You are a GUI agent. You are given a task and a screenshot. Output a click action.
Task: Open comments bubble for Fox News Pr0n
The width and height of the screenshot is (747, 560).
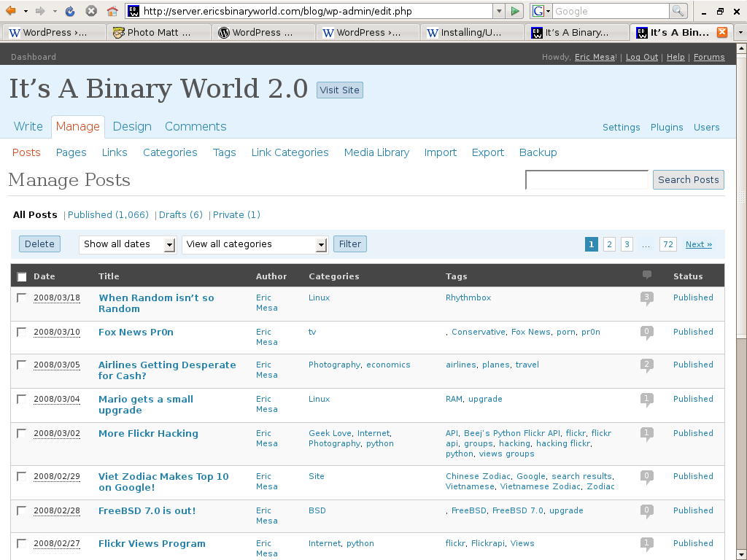[646, 332]
